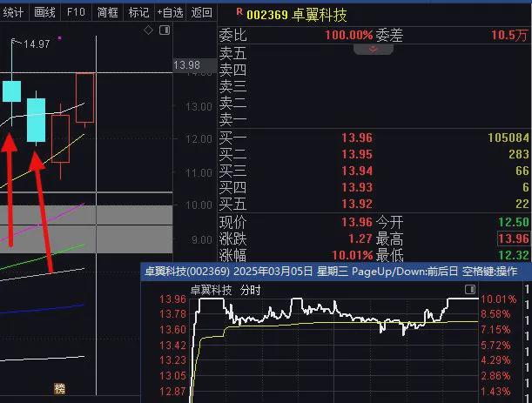Click the 现价 value 13.96

point(357,222)
